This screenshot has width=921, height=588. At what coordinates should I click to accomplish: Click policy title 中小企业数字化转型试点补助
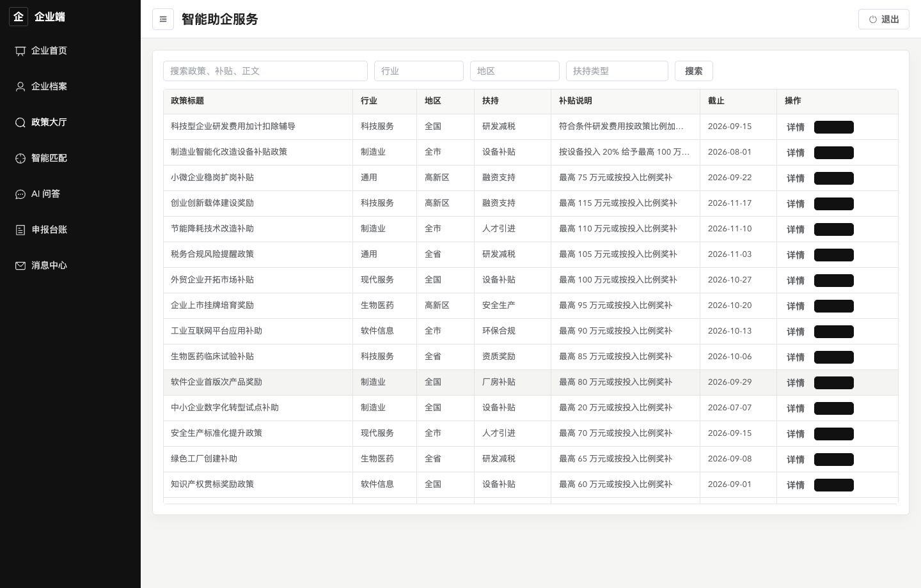224,408
